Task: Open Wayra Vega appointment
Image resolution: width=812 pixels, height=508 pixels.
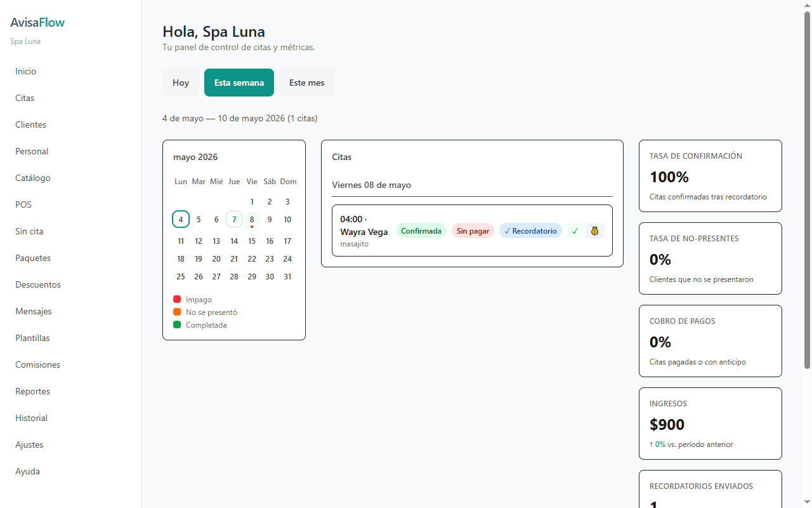Action: pyautogui.click(x=472, y=231)
